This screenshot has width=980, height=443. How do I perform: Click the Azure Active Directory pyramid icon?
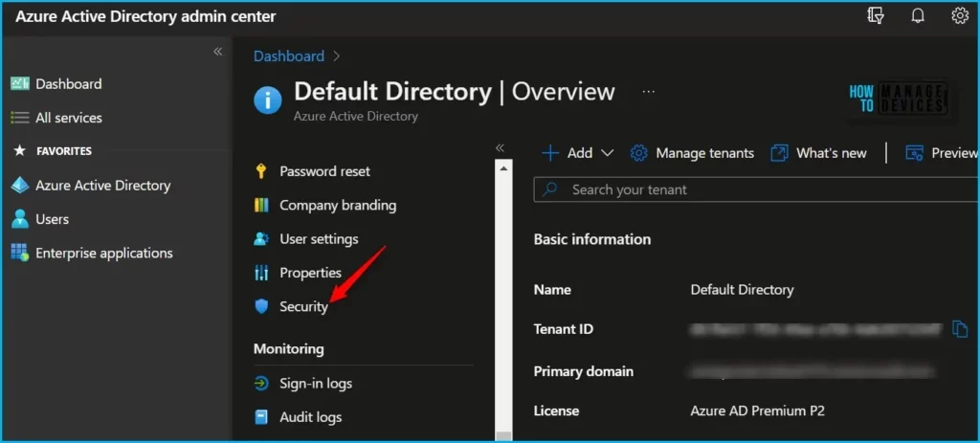(x=20, y=186)
